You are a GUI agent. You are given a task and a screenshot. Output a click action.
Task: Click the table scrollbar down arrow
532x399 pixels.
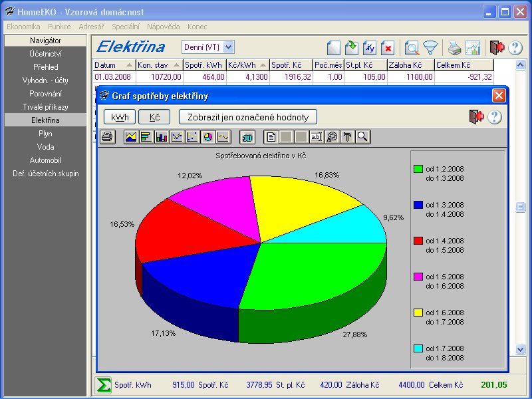click(520, 349)
